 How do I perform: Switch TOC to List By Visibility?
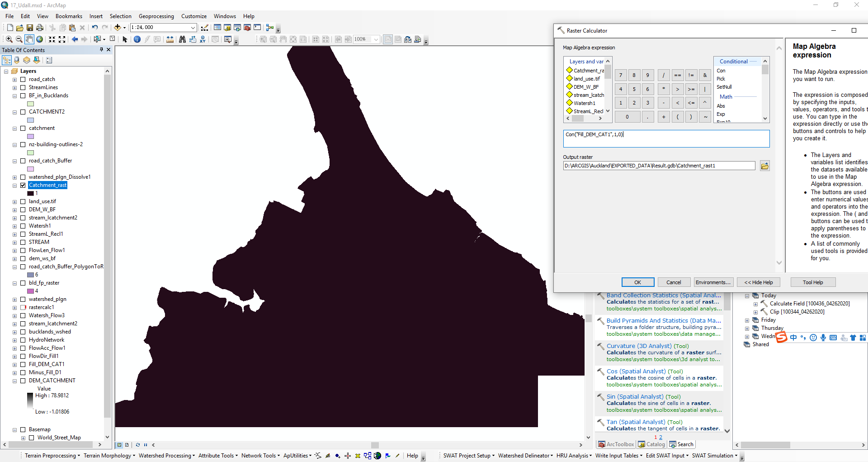(27, 60)
